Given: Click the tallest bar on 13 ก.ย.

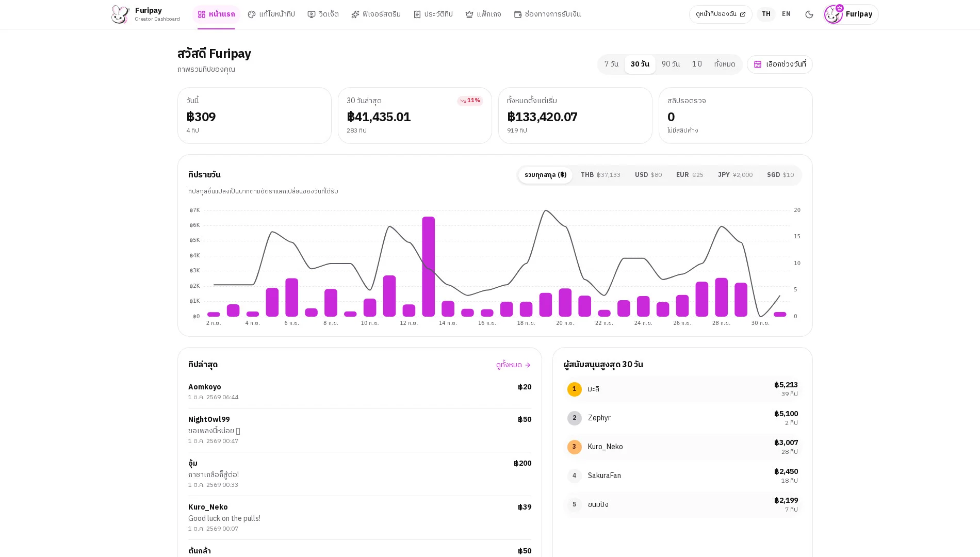Looking at the screenshot, I should (429, 267).
